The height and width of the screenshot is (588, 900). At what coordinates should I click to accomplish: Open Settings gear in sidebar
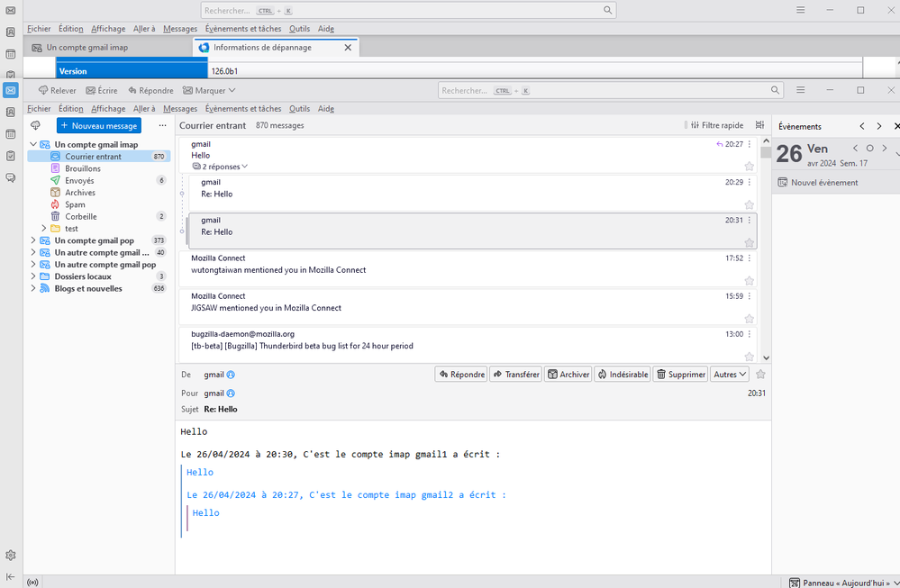pyautogui.click(x=10, y=556)
